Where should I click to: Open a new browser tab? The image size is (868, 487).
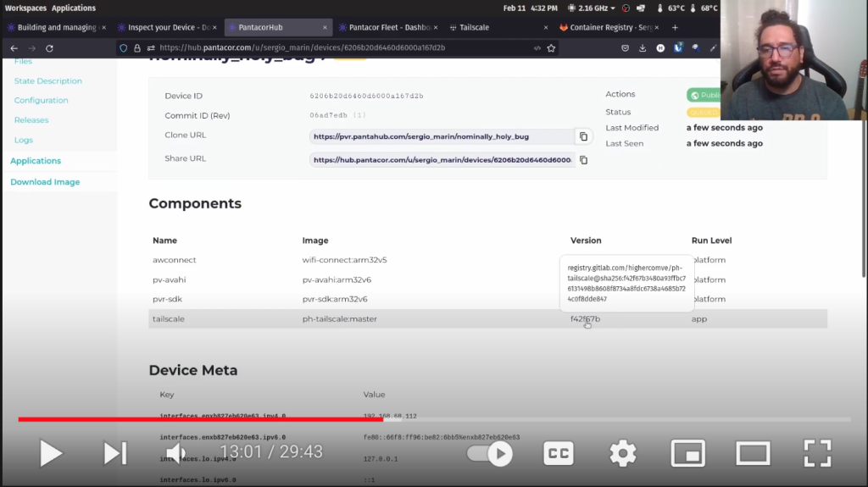[675, 27]
